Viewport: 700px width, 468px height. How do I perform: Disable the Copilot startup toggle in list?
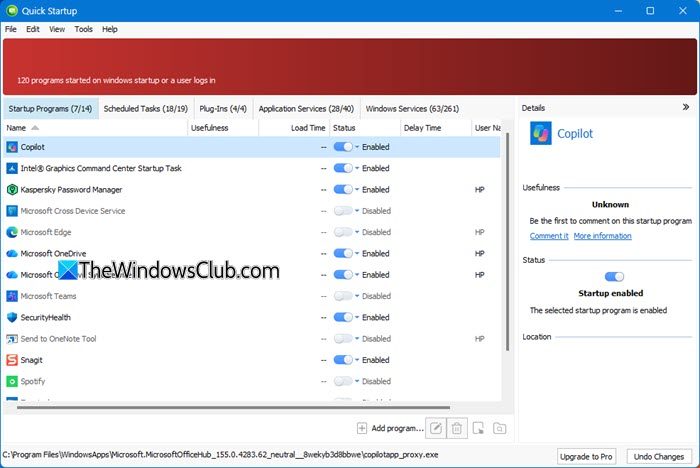pos(343,147)
